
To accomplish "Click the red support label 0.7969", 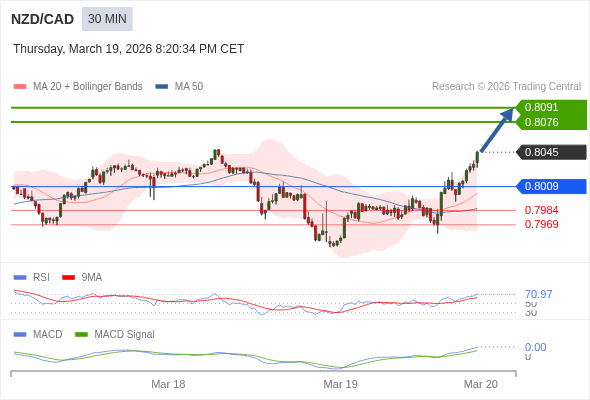I will click(x=541, y=224).
